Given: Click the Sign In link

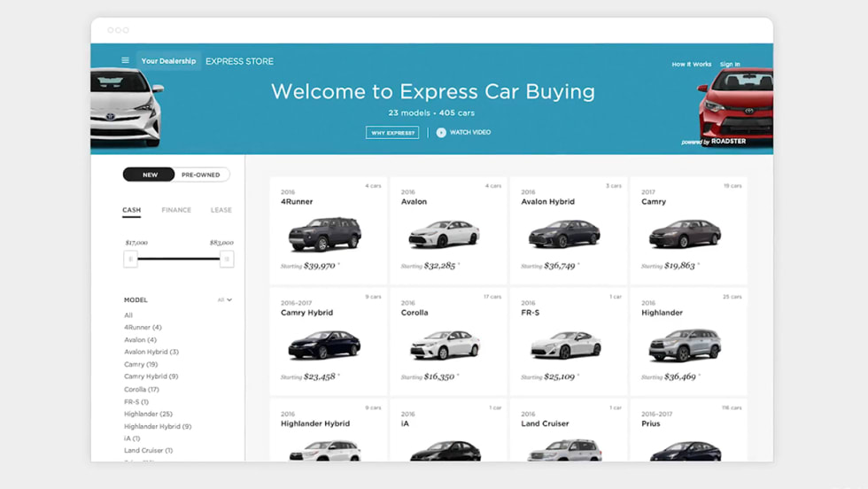Looking at the screenshot, I should 730,65.
